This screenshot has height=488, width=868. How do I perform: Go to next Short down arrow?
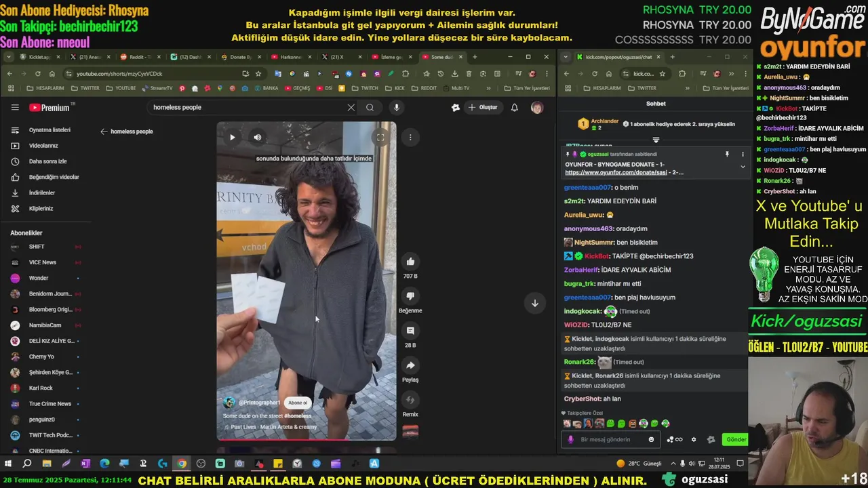(534, 303)
